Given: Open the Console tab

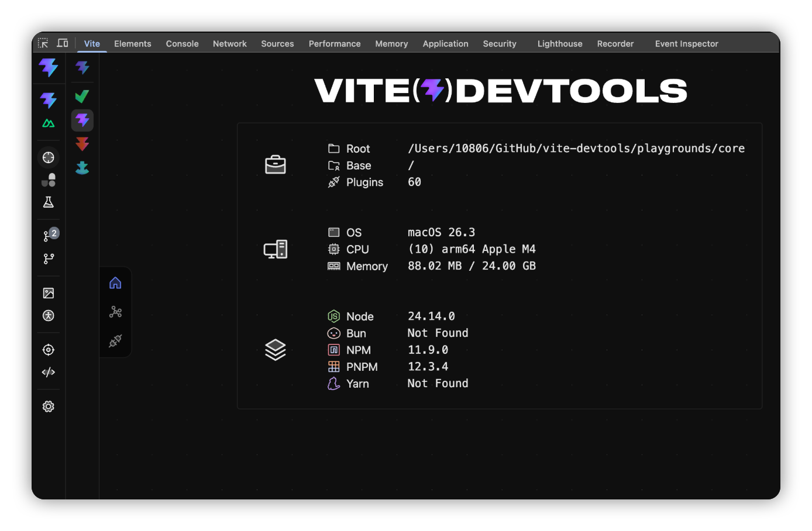Looking at the screenshot, I should coord(182,44).
